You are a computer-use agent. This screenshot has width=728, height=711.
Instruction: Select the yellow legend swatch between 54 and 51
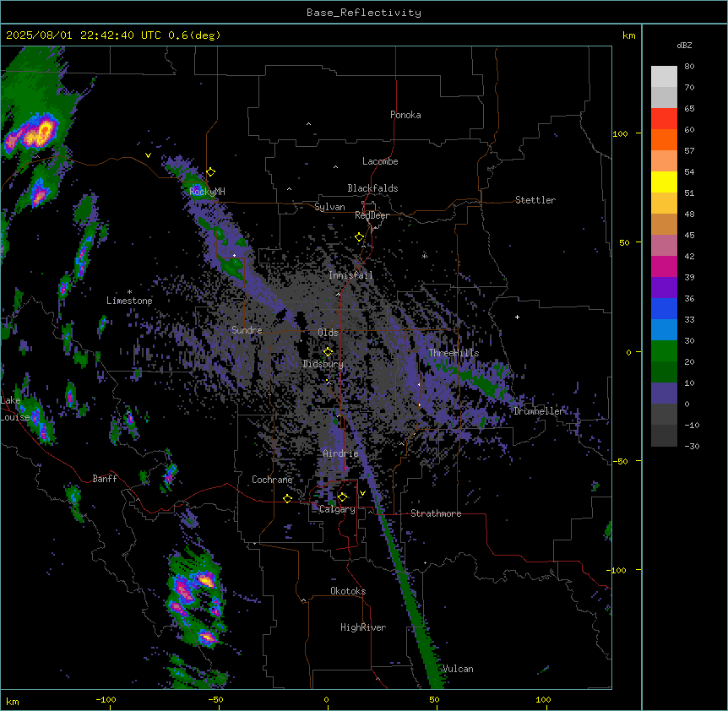[664, 182]
